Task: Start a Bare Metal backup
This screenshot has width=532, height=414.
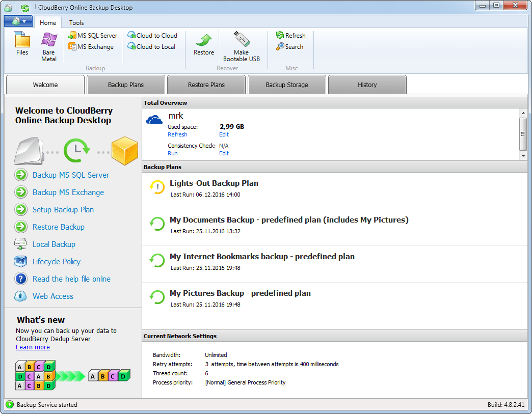Action: [x=49, y=47]
